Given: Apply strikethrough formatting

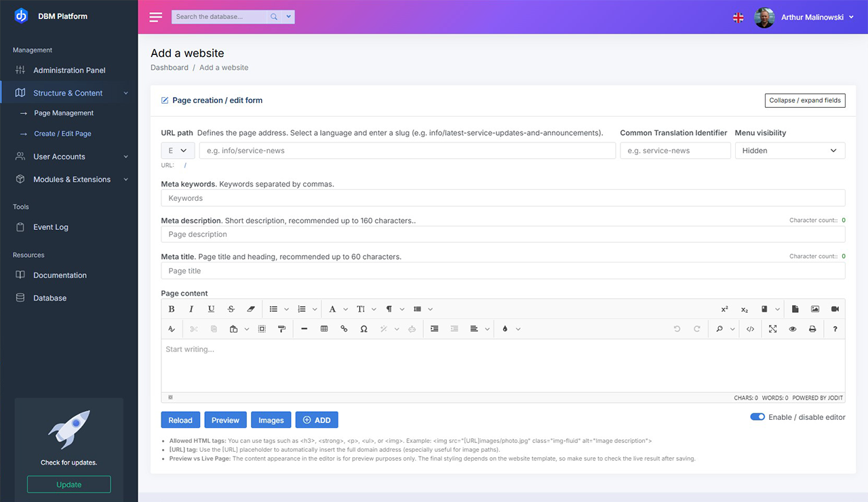Looking at the screenshot, I should pos(231,309).
